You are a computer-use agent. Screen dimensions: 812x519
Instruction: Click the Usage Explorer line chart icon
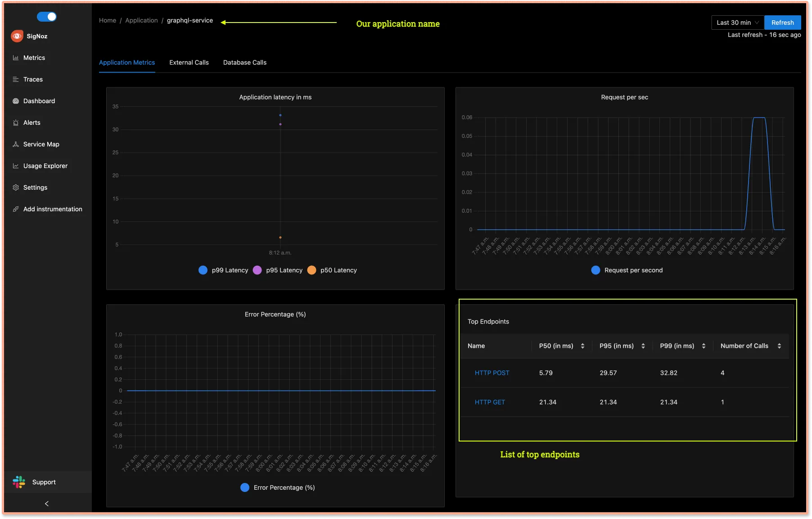(x=16, y=166)
